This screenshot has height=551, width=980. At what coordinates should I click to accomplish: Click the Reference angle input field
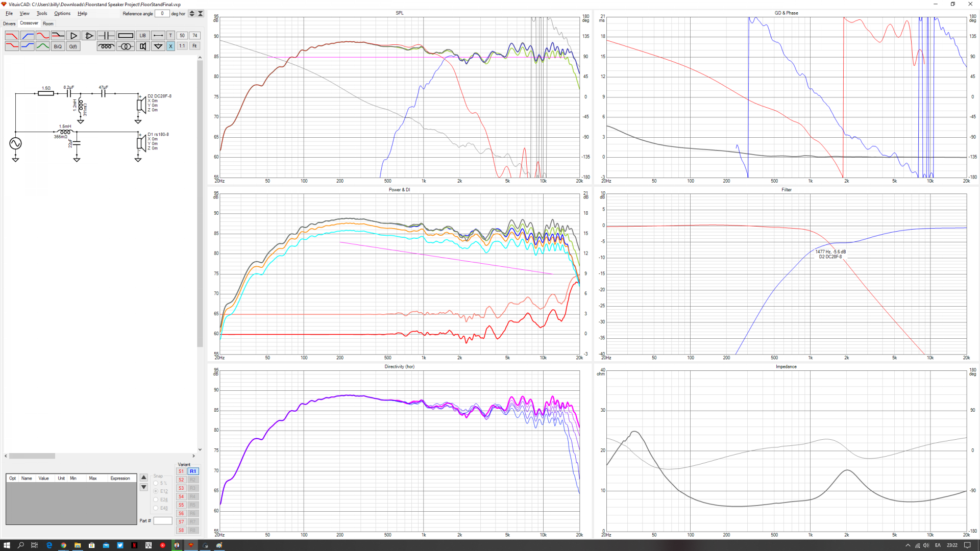(162, 14)
